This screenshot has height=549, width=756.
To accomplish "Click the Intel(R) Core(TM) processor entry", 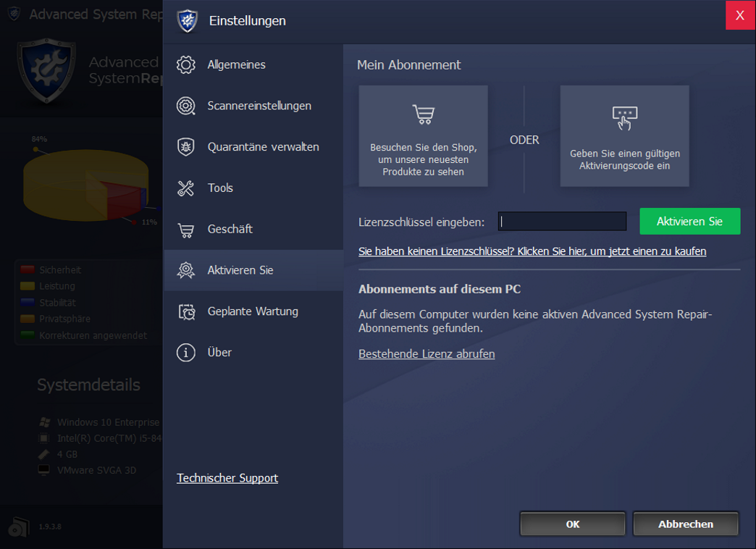I will pyautogui.click(x=109, y=438).
